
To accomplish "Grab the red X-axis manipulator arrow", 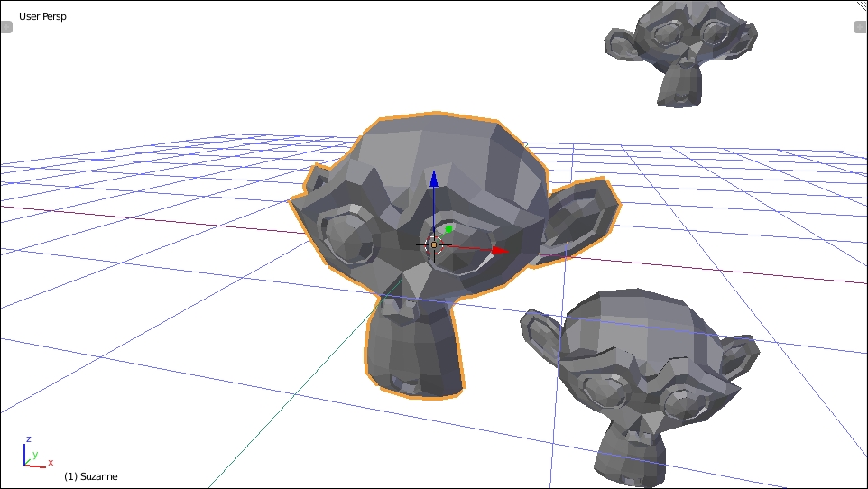I will [x=500, y=251].
